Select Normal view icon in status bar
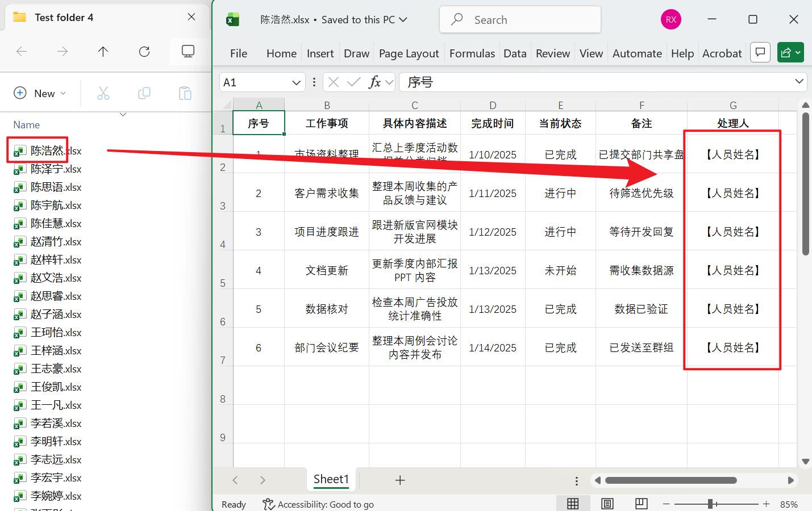 pos(573,504)
